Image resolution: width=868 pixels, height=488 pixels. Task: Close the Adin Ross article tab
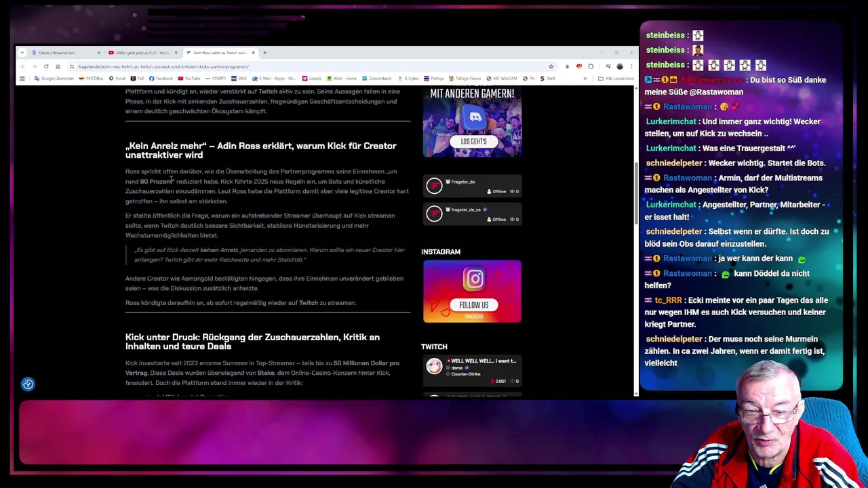[253, 52]
